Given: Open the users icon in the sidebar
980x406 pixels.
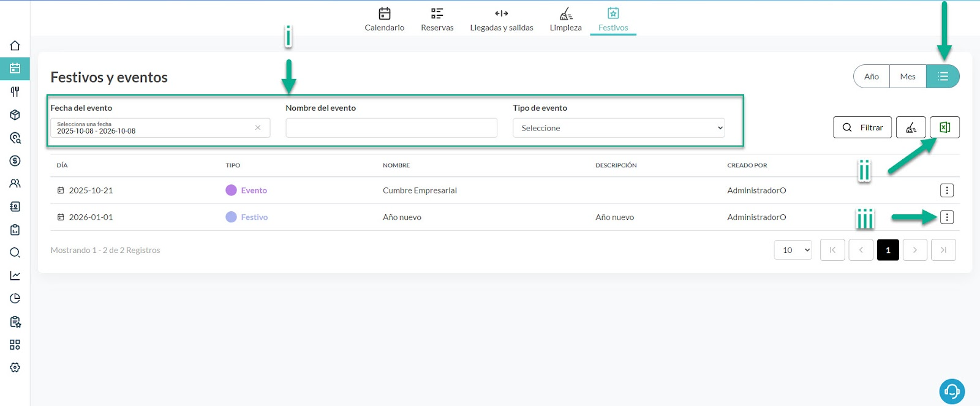Looking at the screenshot, I should coord(15,184).
